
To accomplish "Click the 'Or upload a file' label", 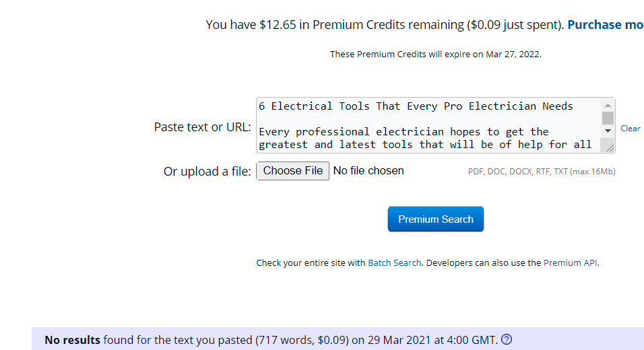I will [x=207, y=172].
